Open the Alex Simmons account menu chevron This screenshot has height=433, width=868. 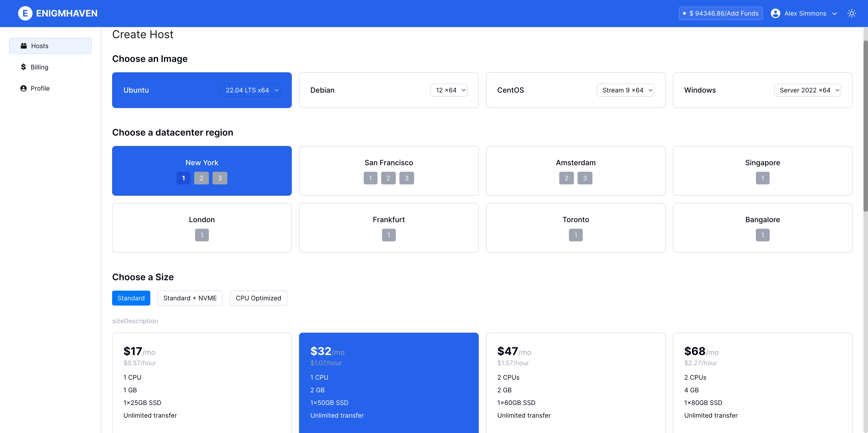(x=835, y=14)
